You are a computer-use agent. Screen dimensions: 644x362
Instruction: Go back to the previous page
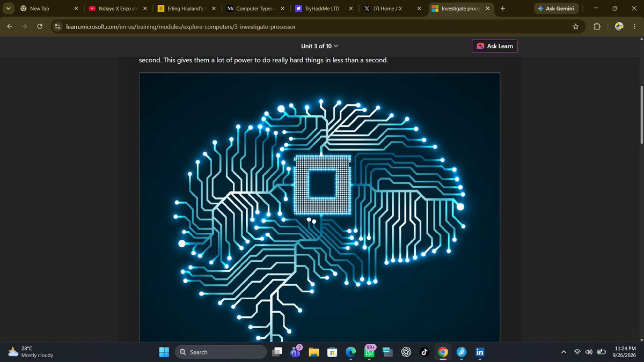[x=10, y=26]
